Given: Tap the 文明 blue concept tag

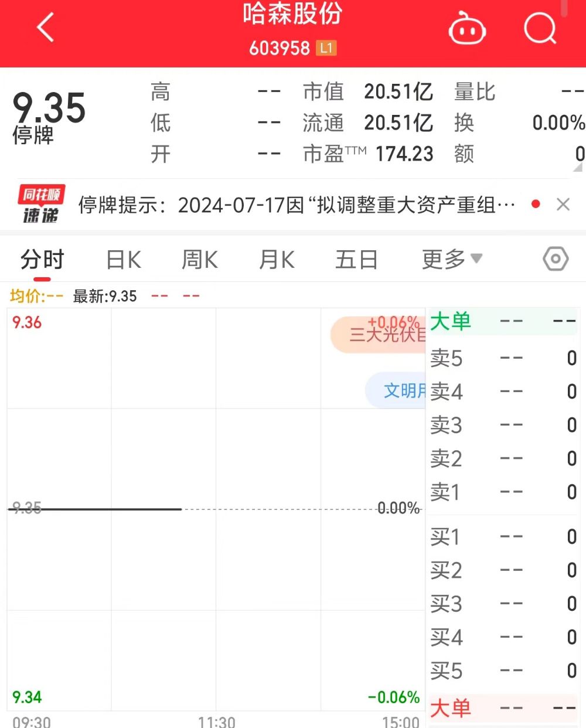Looking at the screenshot, I should coord(396,390).
